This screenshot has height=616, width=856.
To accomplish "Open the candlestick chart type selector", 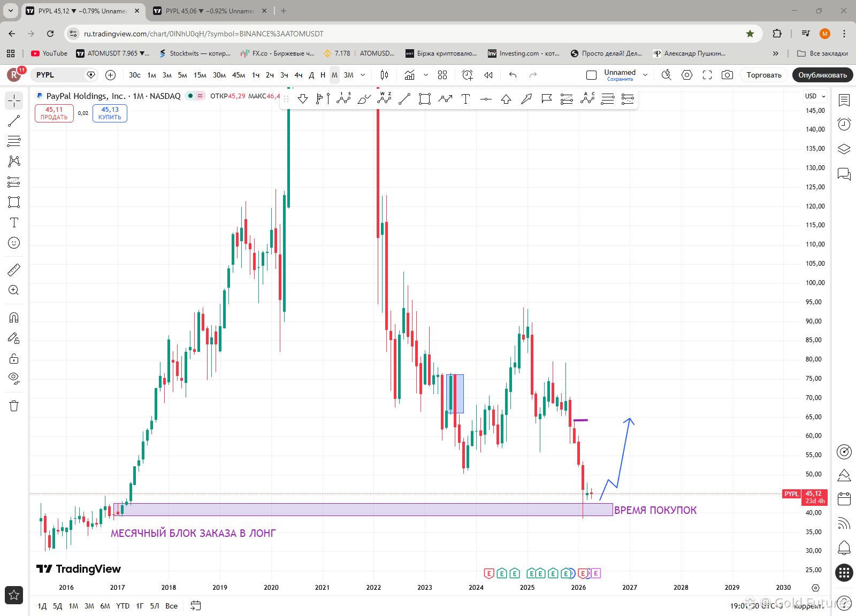I will pos(384,75).
